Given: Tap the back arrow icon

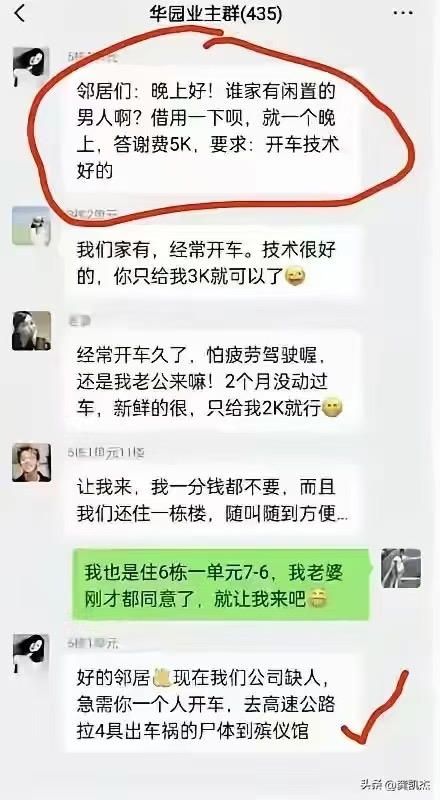Looking at the screenshot, I should tap(19, 14).
